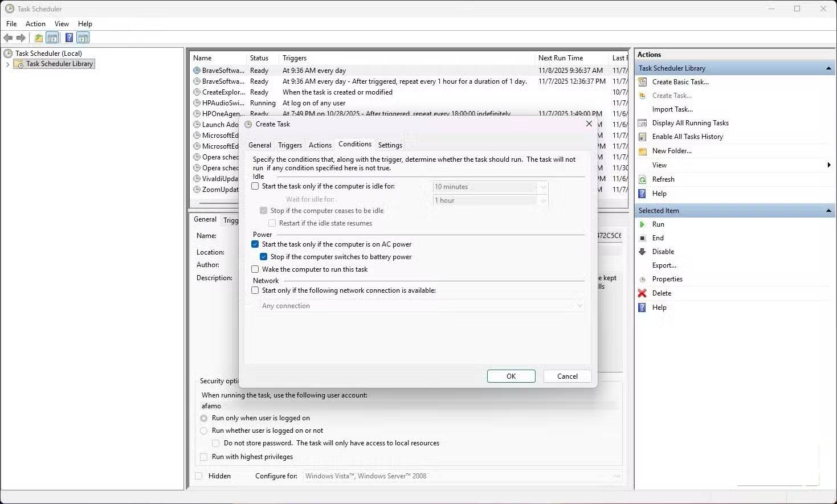Viewport: 837px width, 504px height.
Task: Click the New Folder icon in Actions
Action: point(643,151)
